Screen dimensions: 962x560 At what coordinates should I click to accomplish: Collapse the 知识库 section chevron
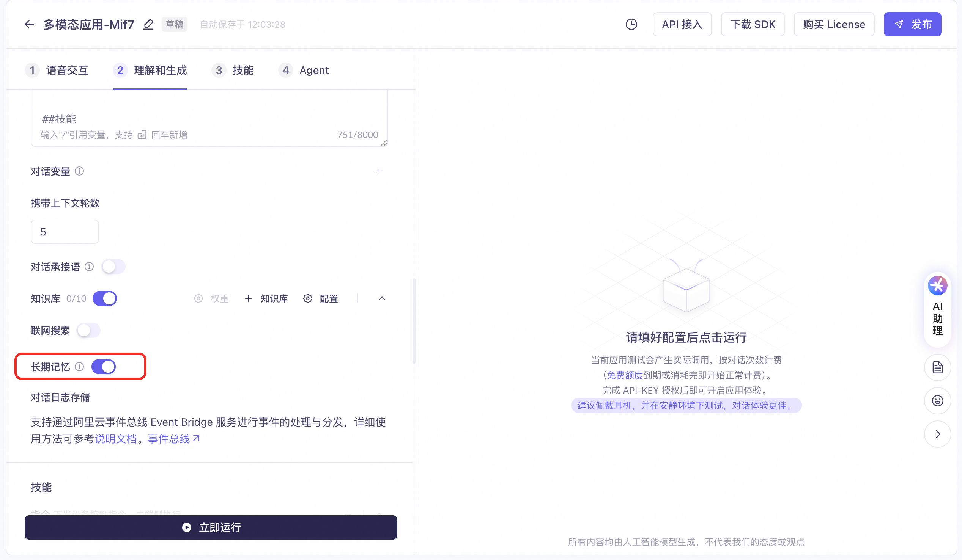(x=382, y=298)
